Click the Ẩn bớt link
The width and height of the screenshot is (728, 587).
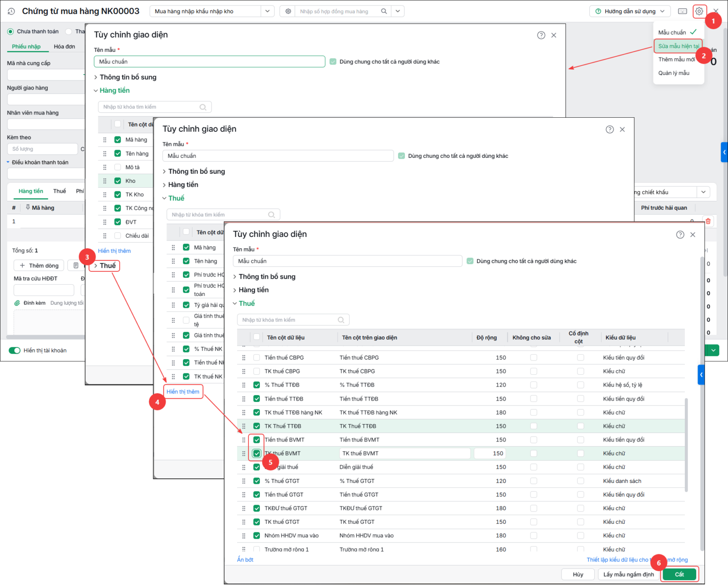click(x=245, y=560)
